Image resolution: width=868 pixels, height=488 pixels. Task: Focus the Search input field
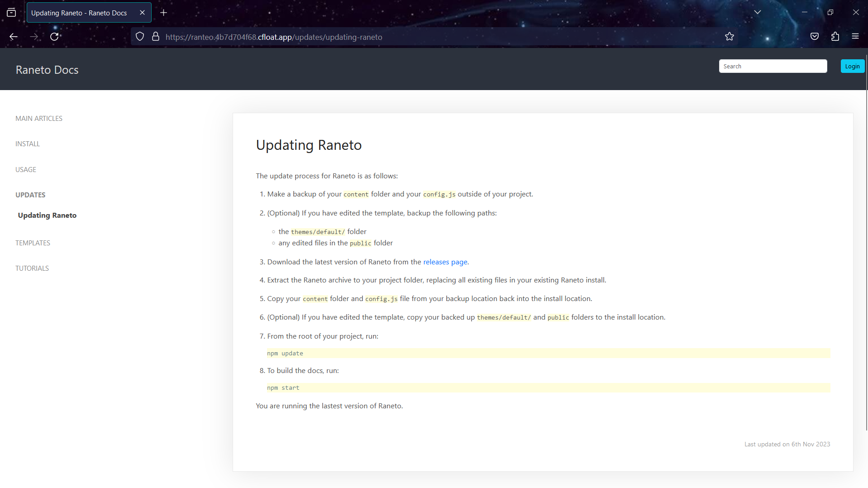[773, 66]
